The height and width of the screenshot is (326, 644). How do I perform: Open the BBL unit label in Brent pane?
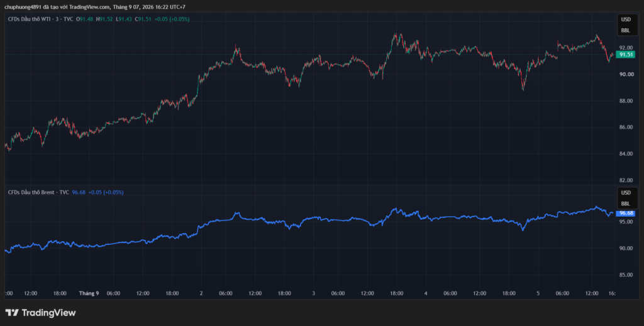(x=626, y=204)
